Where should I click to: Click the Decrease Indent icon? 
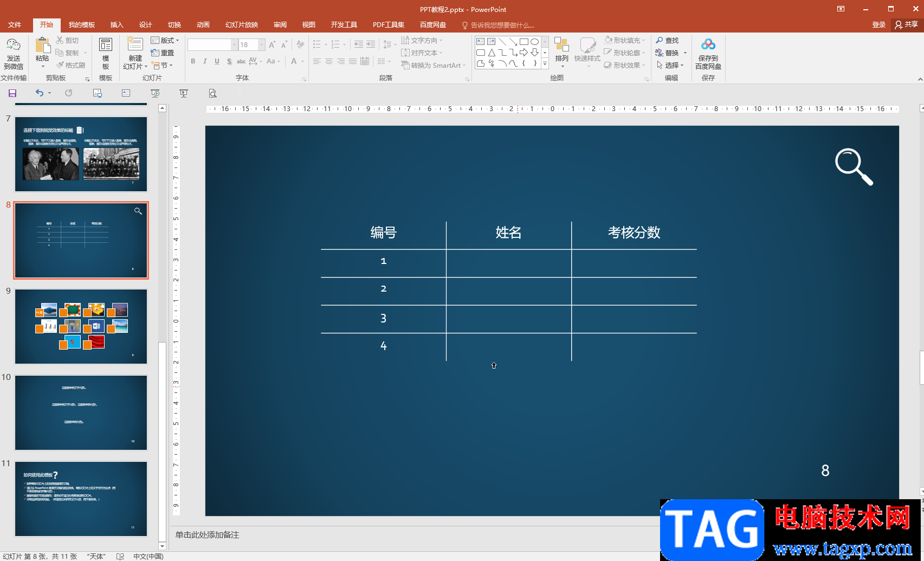(x=359, y=44)
